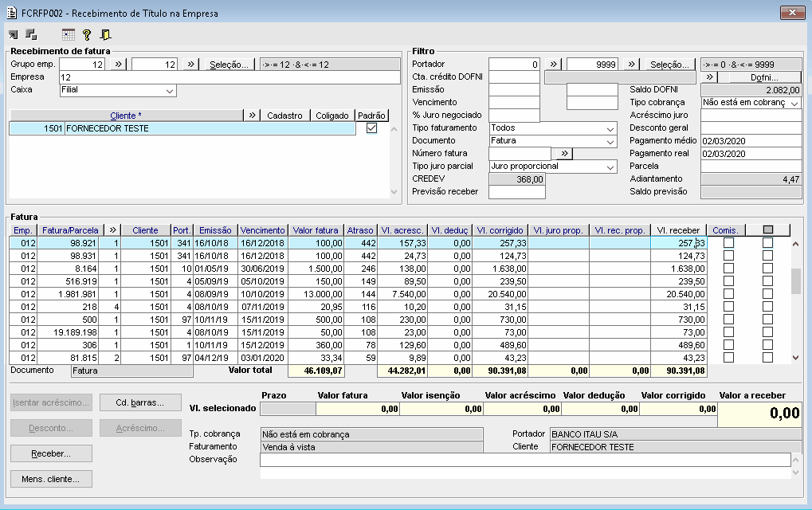Click the overlapping squares toolbar icon
812x510 pixels.
pyautogui.click(x=31, y=34)
